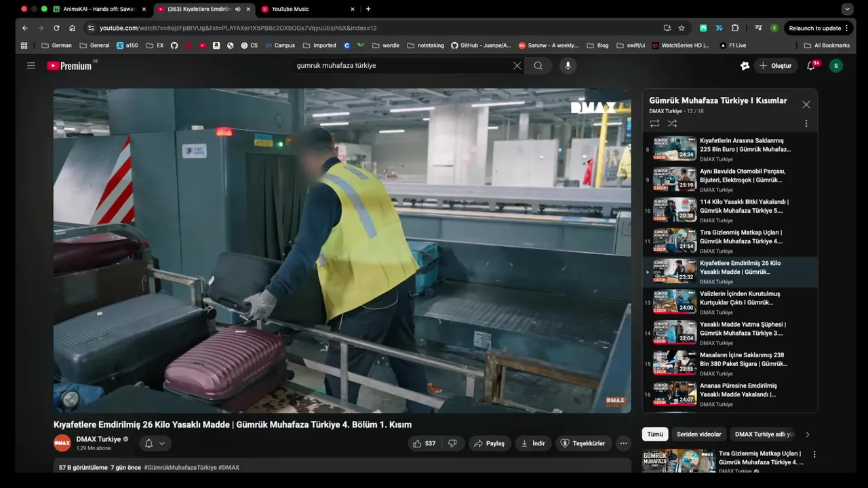Open the General bookmarks folder
This screenshot has width=868, height=488.
[x=94, y=45]
